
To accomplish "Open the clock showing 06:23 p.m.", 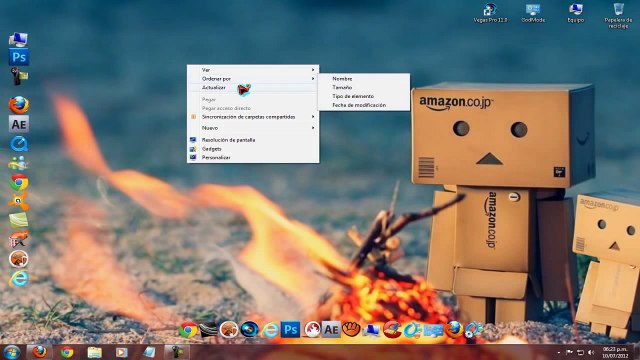I will (x=615, y=352).
